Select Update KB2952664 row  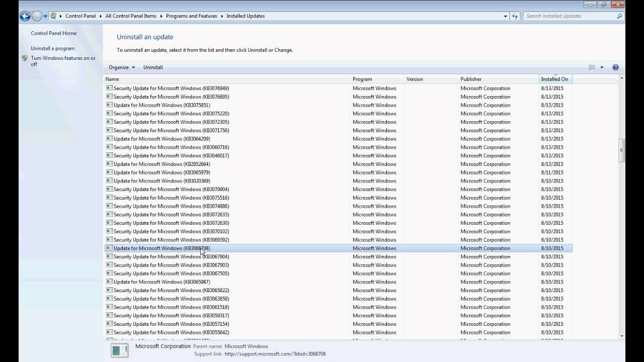click(338, 164)
